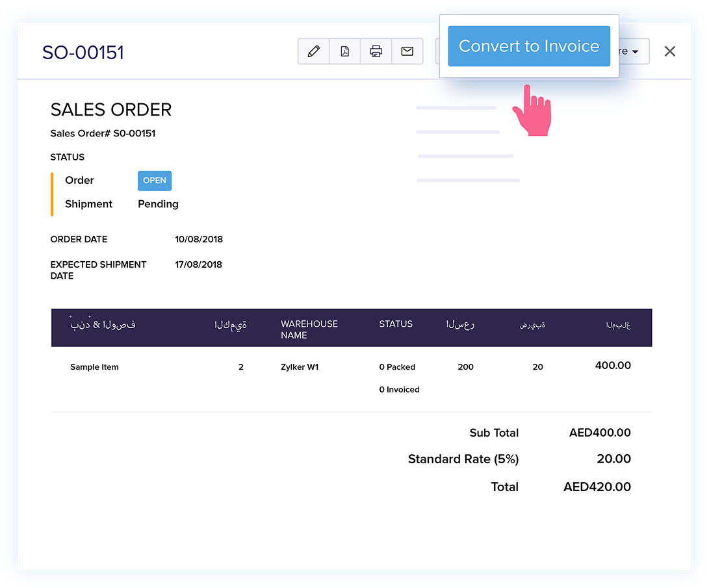Image resolution: width=709 pixels, height=588 pixels.
Task: Click the expected shipment date 17/08/2018
Action: (198, 264)
